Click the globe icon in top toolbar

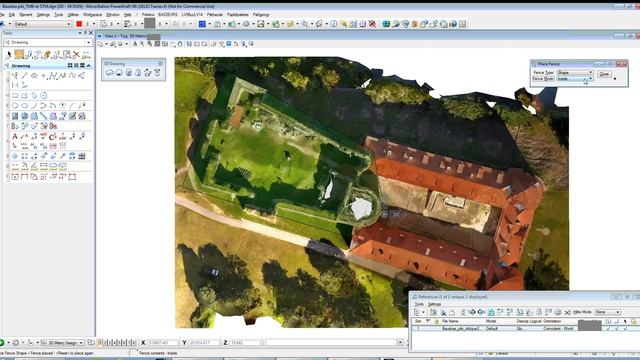click(x=386, y=24)
